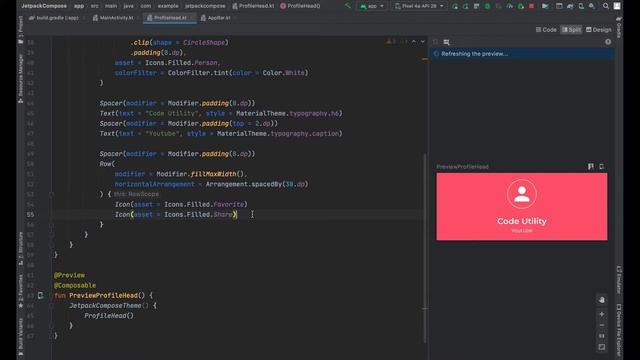The image size is (640, 360).
Task: Zoom in the preview with plus
Action: [x=602, y=314]
